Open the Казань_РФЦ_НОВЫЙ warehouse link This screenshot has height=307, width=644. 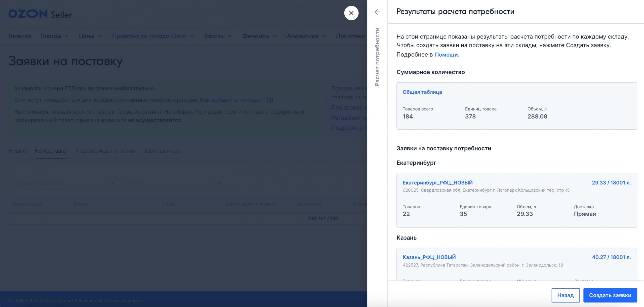pos(429,257)
